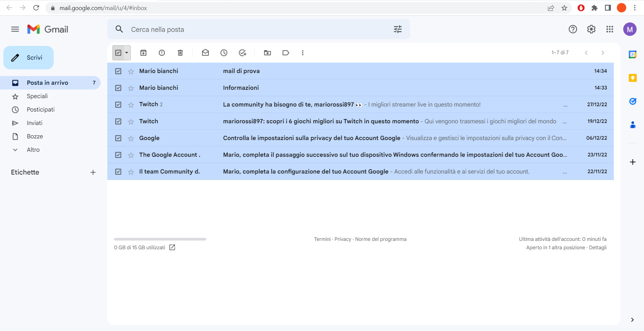Click the Scrivi compose button

[29, 57]
